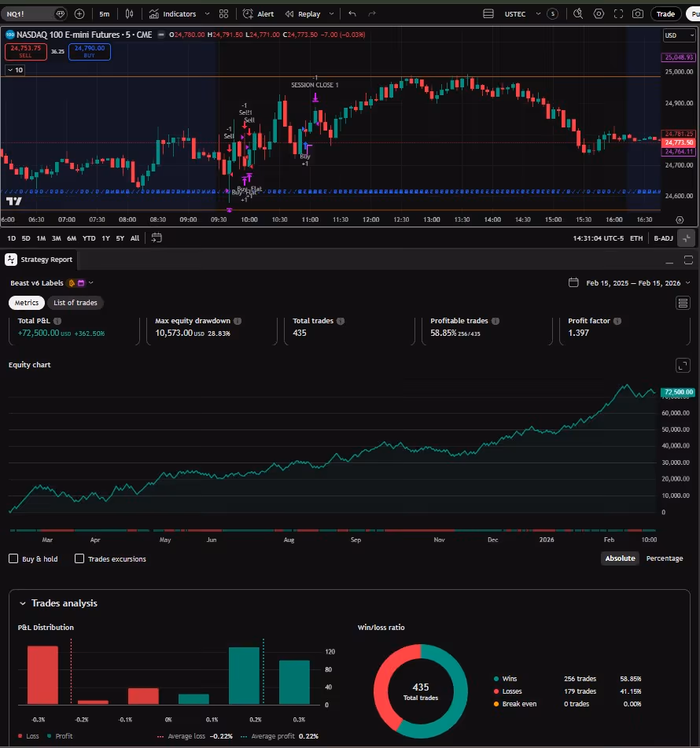
Task: Open the 14:31:04 UTC-5 timezone menu
Action: [599, 238]
